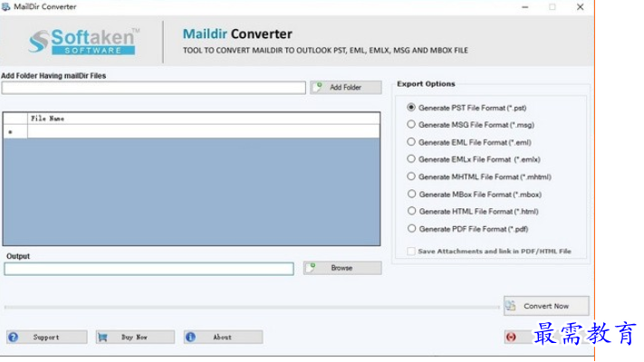The image size is (644, 362).
Task: Click the red exit icon button
Action: (x=512, y=337)
